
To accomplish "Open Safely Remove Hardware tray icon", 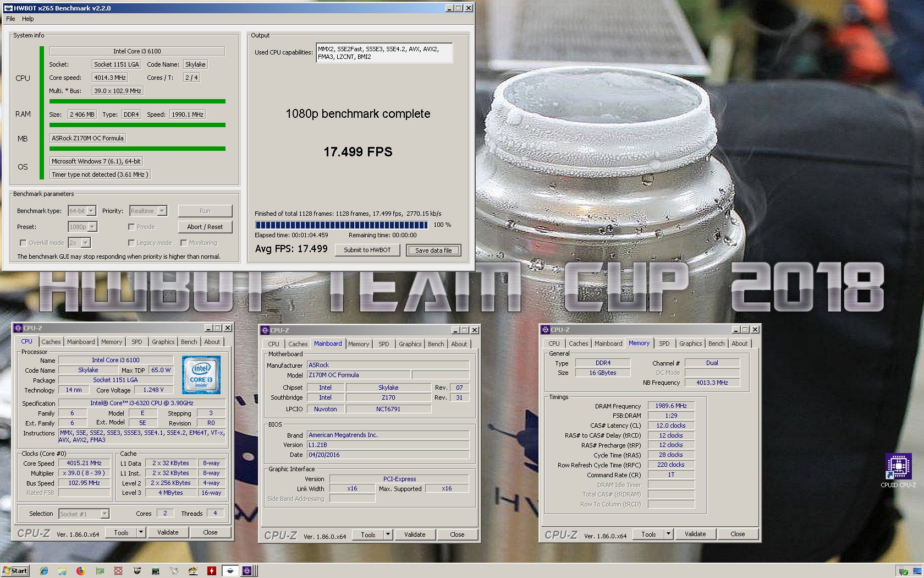I will point(903,571).
